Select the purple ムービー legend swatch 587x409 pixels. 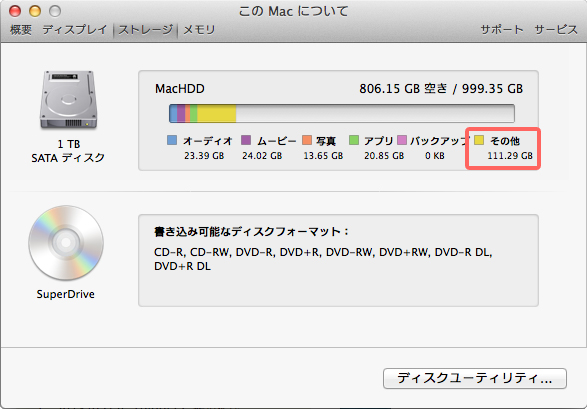[x=246, y=140]
